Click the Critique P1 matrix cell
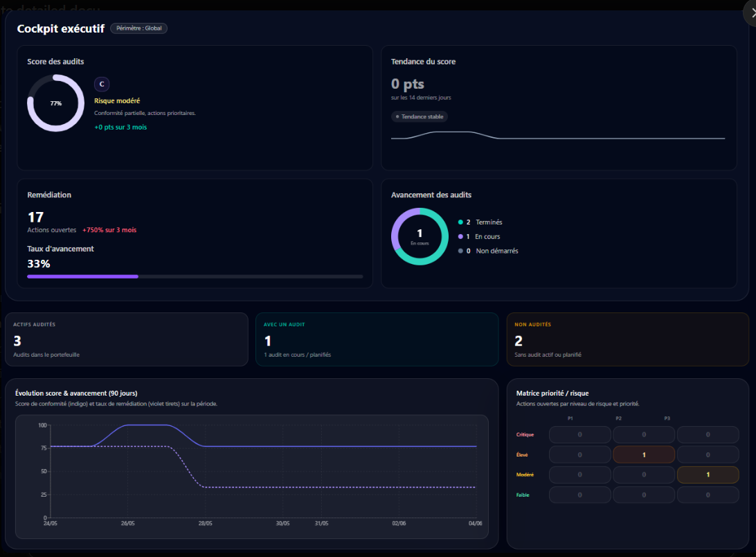Image resolution: width=756 pixels, height=557 pixels. pyautogui.click(x=580, y=434)
